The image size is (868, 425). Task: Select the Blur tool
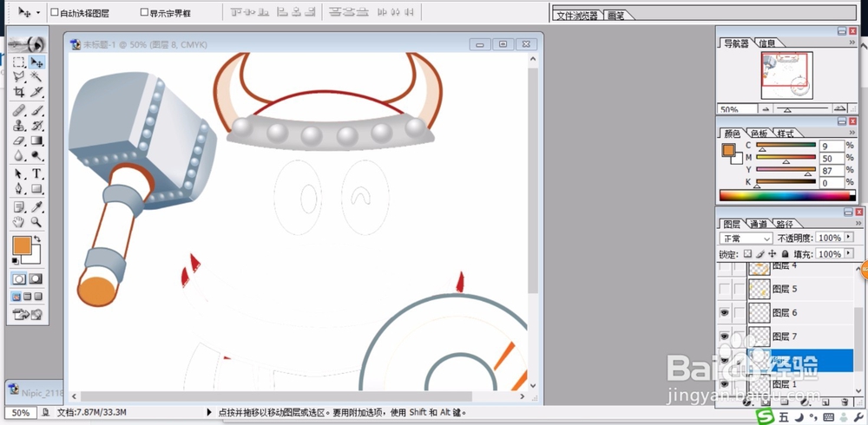pyautogui.click(x=19, y=155)
